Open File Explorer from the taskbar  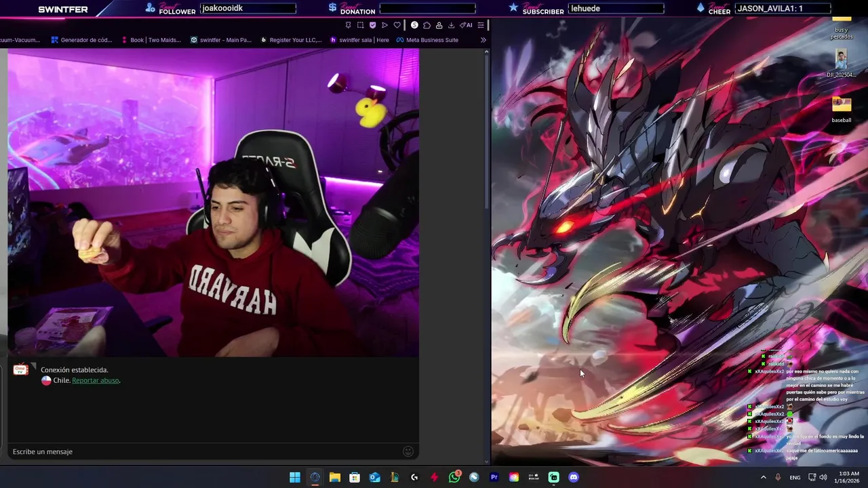(335, 477)
